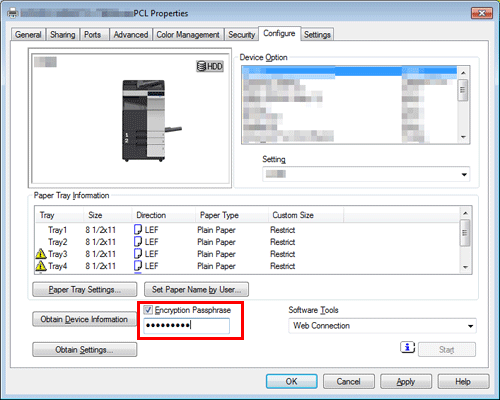Click the Tray1 LEF direction page icon

pyautogui.click(x=138, y=230)
